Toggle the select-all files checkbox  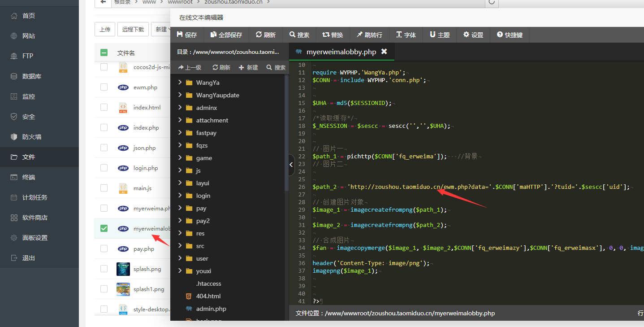104,52
